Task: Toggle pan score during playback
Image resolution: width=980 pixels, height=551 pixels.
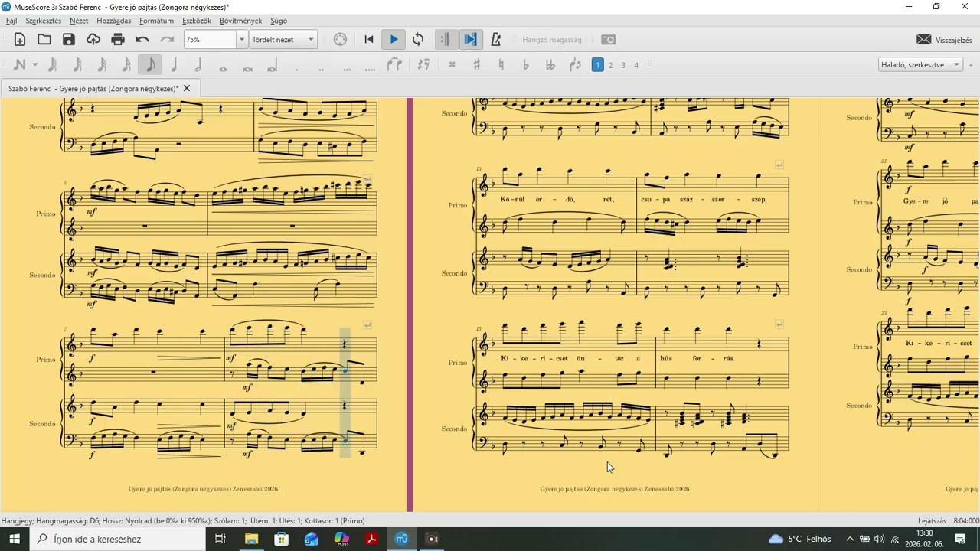Action: tap(470, 40)
